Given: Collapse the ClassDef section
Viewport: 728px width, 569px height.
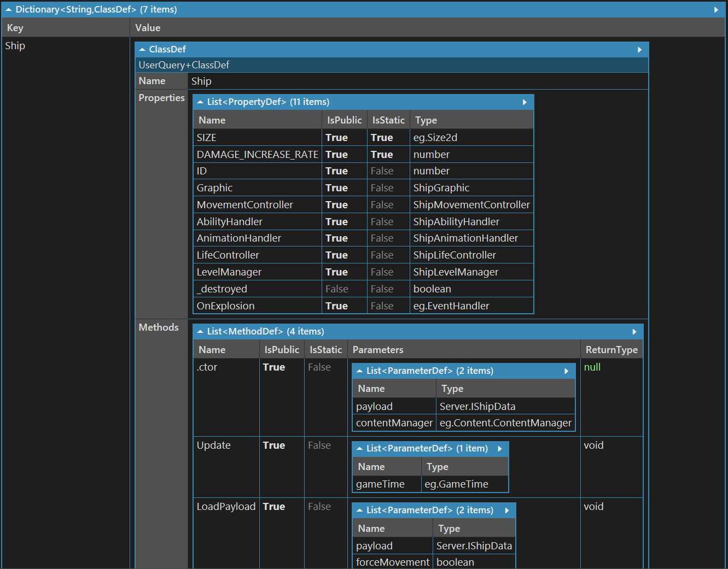Looking at the screenshot, I should tap(142, 50).
